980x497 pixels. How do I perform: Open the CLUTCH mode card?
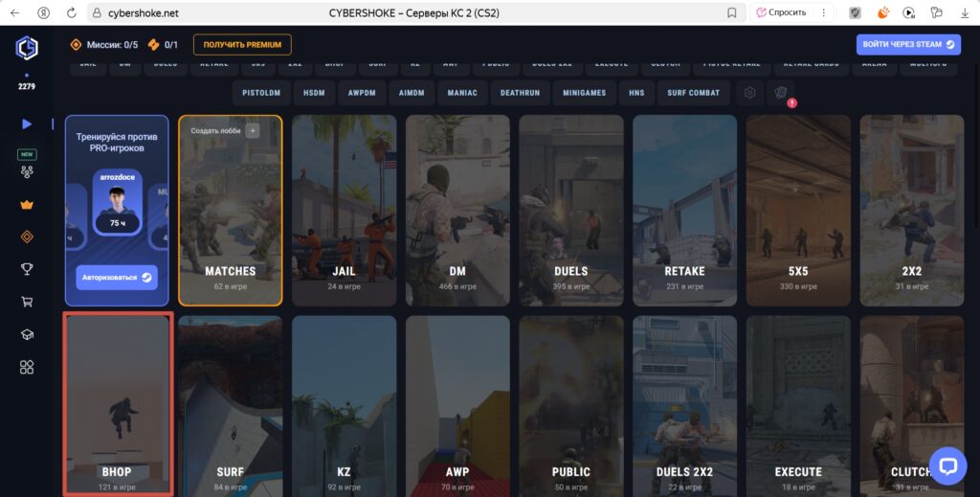pos(912,406)
